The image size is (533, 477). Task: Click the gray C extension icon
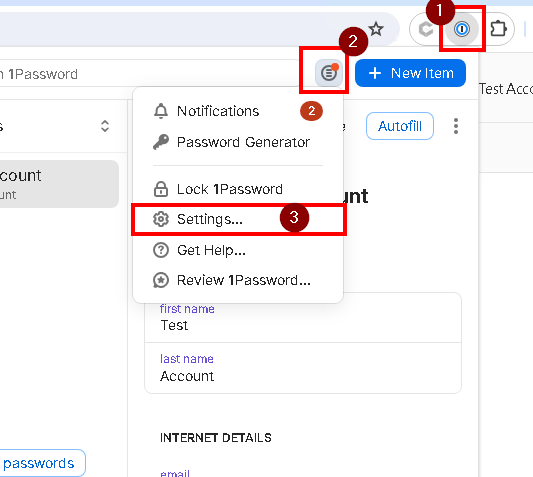[x=426, y=29]
